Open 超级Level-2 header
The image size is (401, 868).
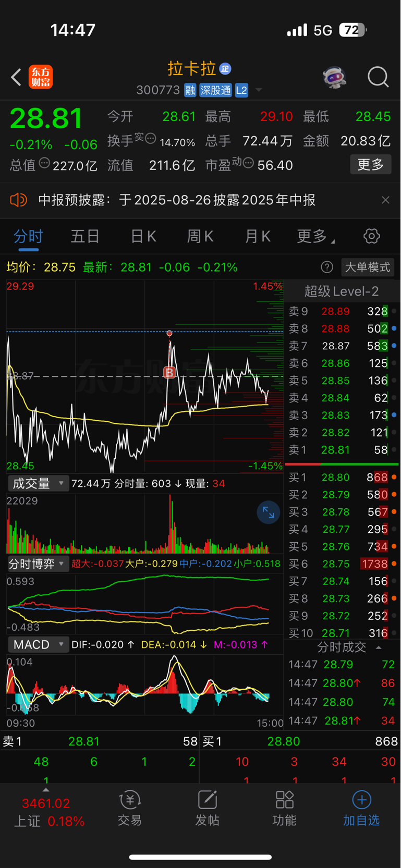click(x=342, y=291)
